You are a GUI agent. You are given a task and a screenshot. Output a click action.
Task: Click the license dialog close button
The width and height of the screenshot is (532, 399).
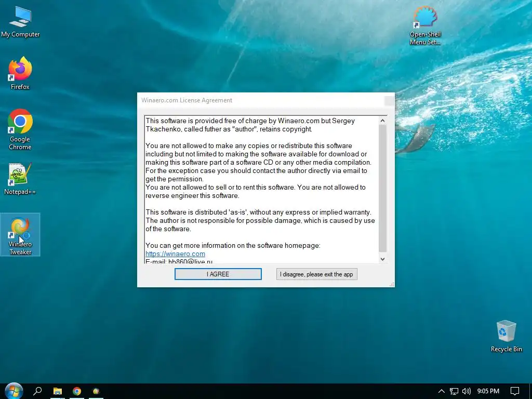[389, 100]
